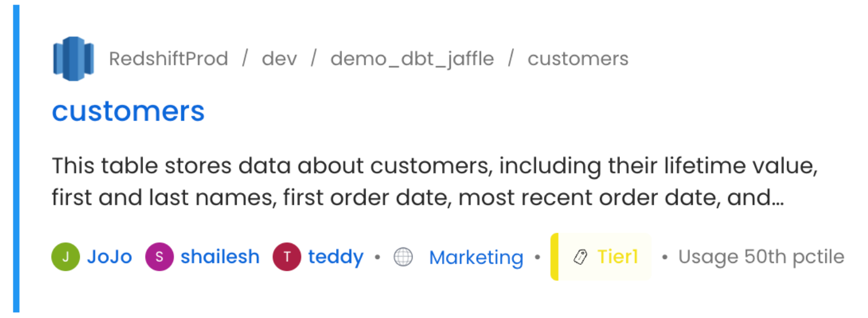Open owner teddy's profile link
The height and width of the screenshot is (318, 868).
336,257
